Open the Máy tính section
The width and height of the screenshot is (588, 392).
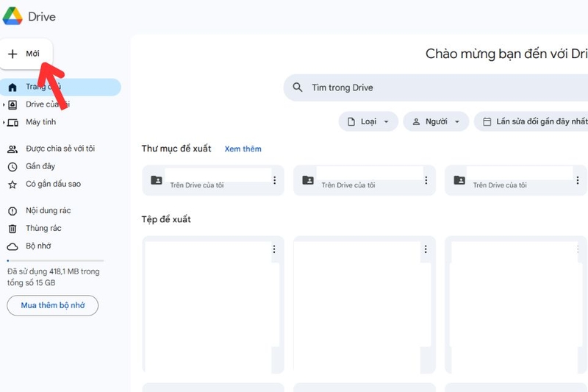click(40, 122)
